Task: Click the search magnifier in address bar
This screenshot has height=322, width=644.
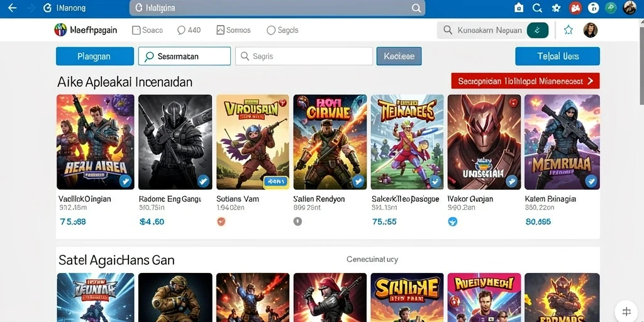Action: 416,8
